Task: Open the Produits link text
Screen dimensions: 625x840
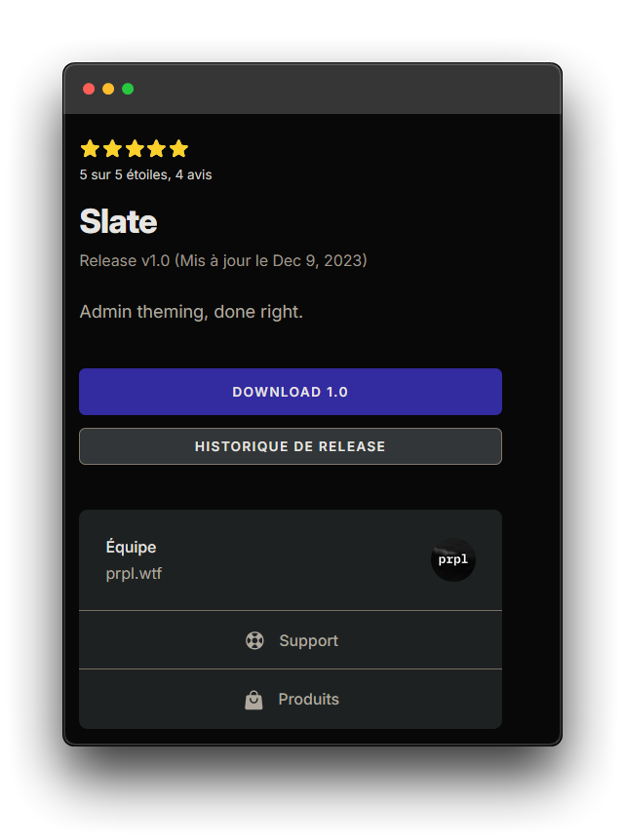Action: (x=309, y=699)
